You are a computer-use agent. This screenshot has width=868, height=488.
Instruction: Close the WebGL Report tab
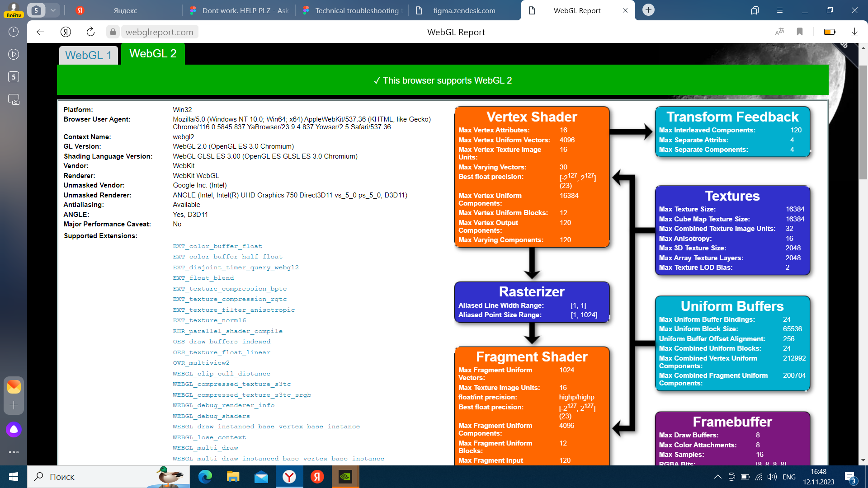click(x=625, y=10)
